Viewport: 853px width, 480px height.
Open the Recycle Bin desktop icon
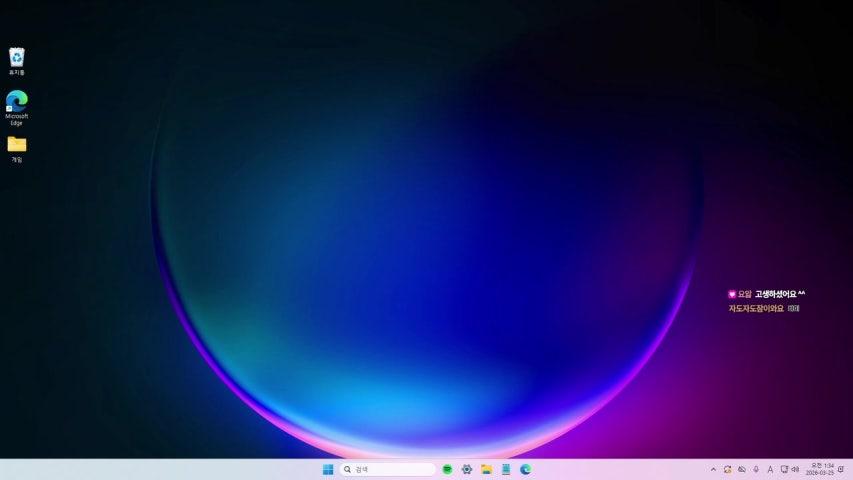[16, 60]
